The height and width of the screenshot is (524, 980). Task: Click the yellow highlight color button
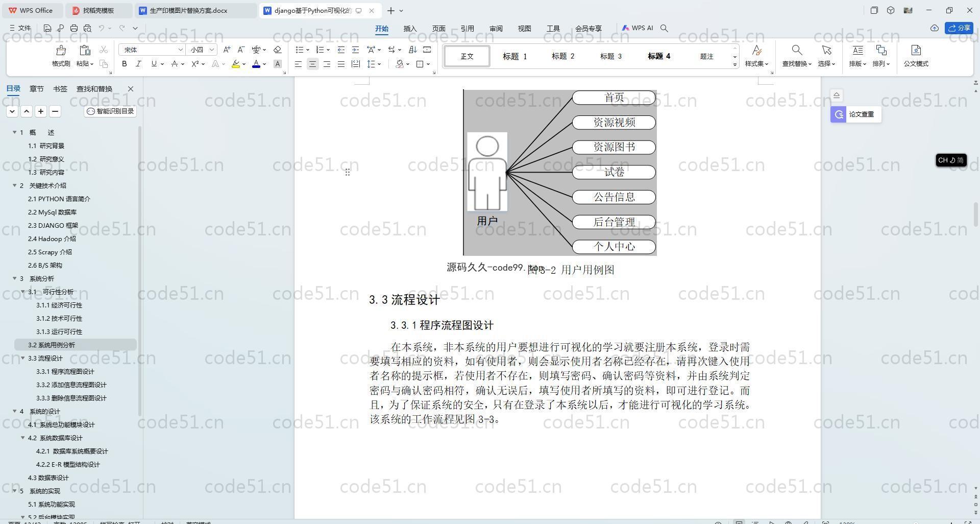pos(235,64)
